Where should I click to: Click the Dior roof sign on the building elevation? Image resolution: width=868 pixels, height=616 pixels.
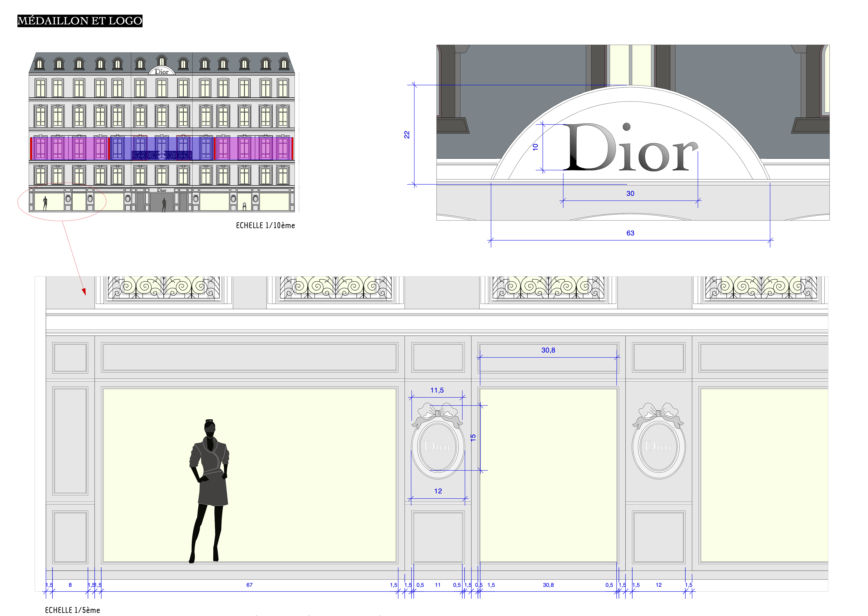tap(161, 71)
